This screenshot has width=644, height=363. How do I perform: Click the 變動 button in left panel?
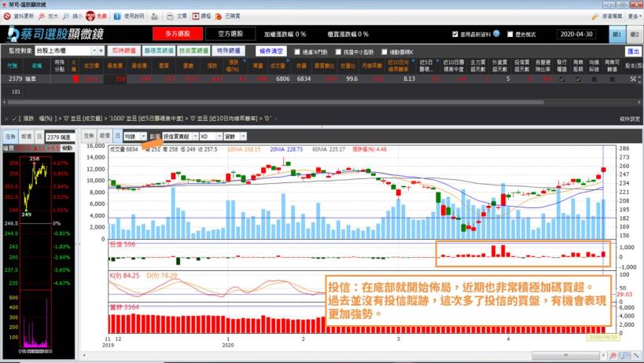pos(68,148)
